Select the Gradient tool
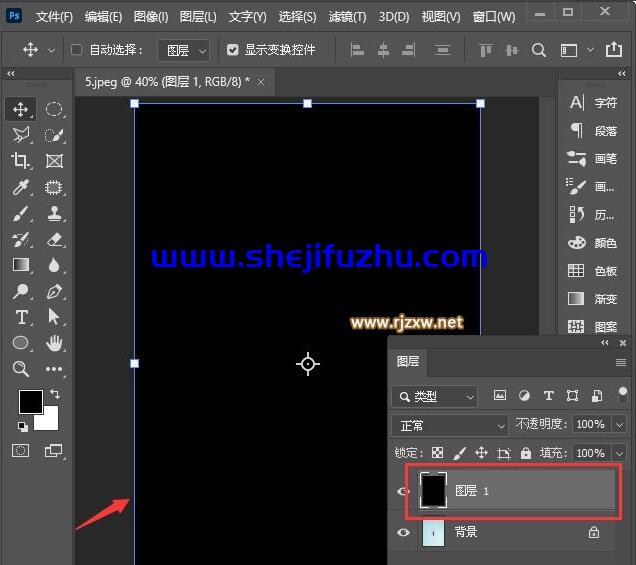 point(20,265)
